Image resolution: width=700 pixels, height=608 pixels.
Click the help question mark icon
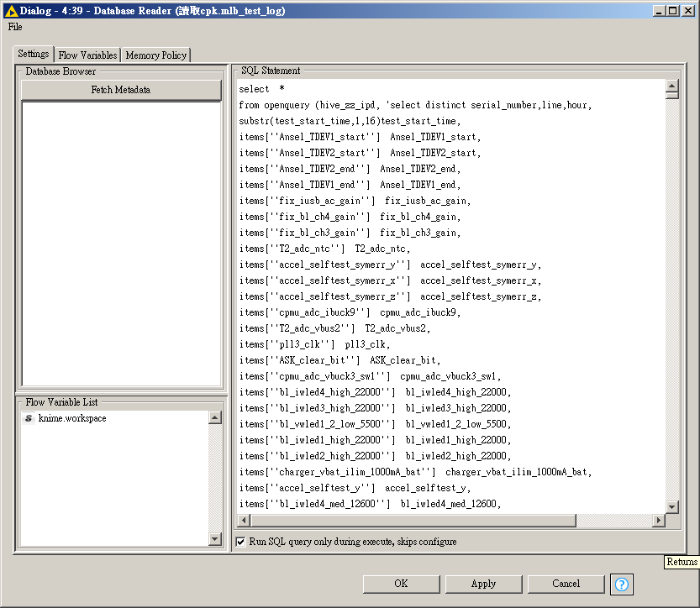(x=622, y=584)
